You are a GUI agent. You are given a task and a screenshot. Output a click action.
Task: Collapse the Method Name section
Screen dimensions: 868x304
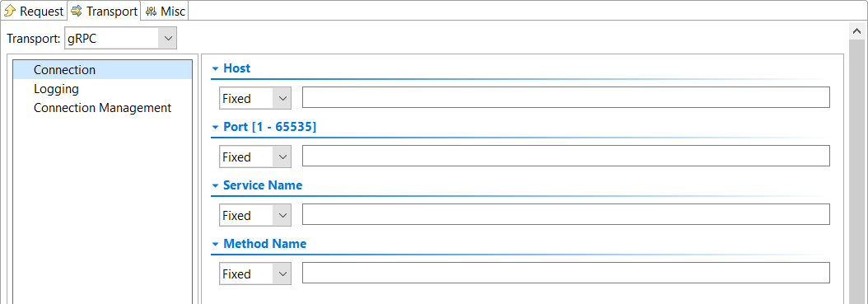pos(216,244)
